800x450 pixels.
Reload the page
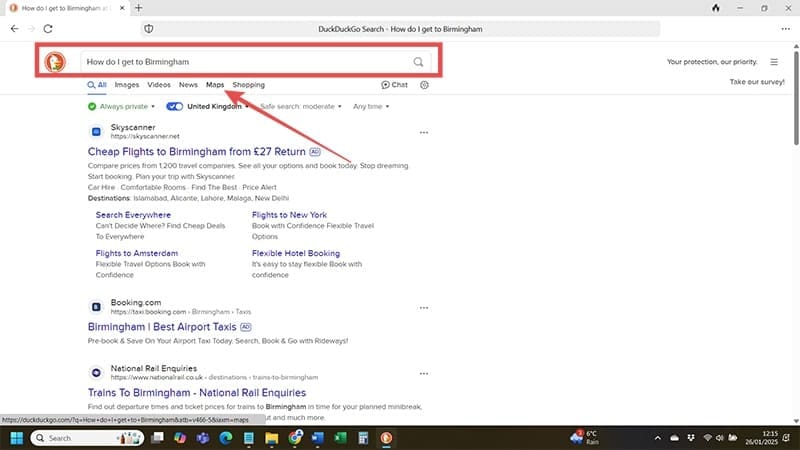click(47, 29)
